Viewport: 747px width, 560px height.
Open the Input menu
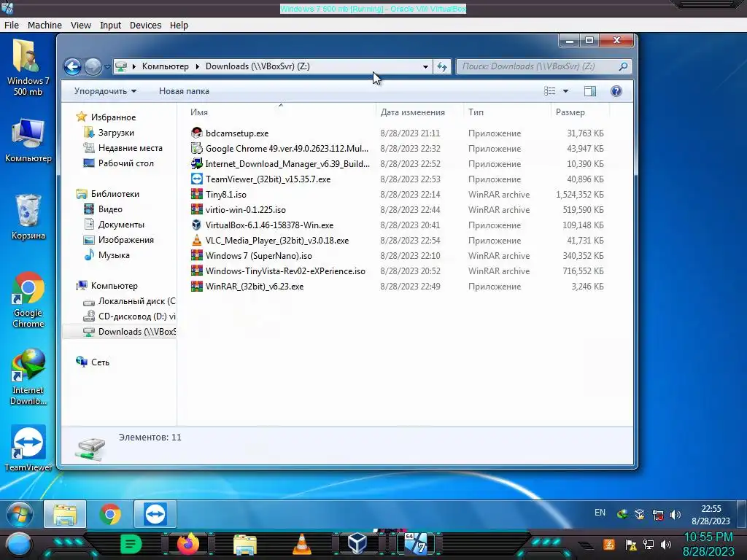coord(110,26)
